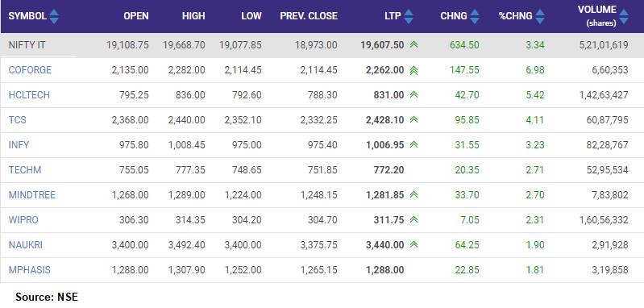This screenshot has width=644, height=308.
Task: Open the COFORGE stock link
Action: (x=30, y=70)
